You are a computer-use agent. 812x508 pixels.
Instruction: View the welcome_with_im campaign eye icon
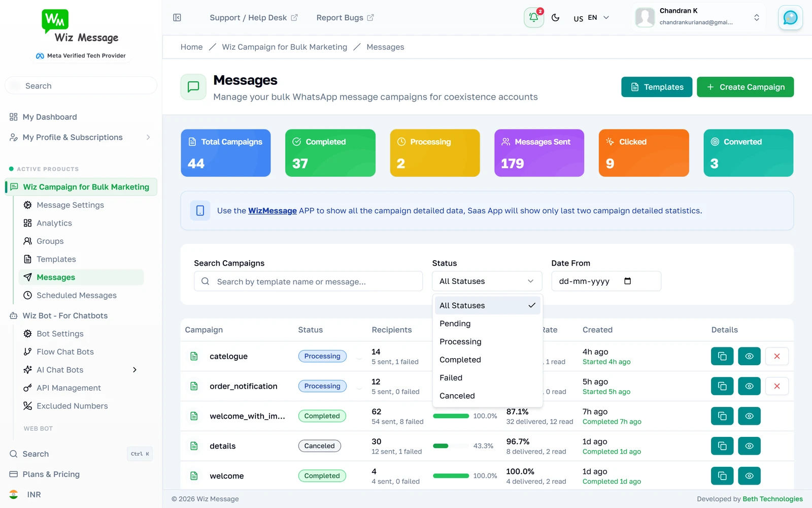pos(749,416)
